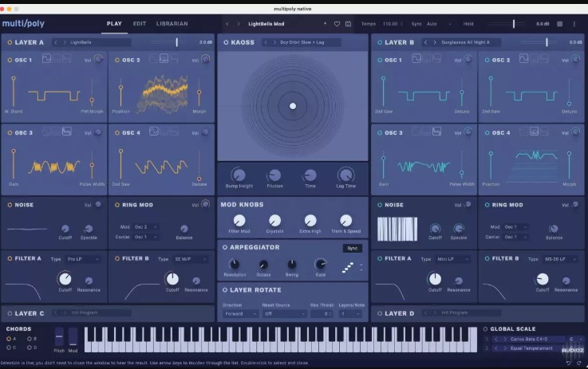Select wavetable type icon in Layer A OSC 2
This screenshot has width=588, height=369.
click(x=164, y=58)
